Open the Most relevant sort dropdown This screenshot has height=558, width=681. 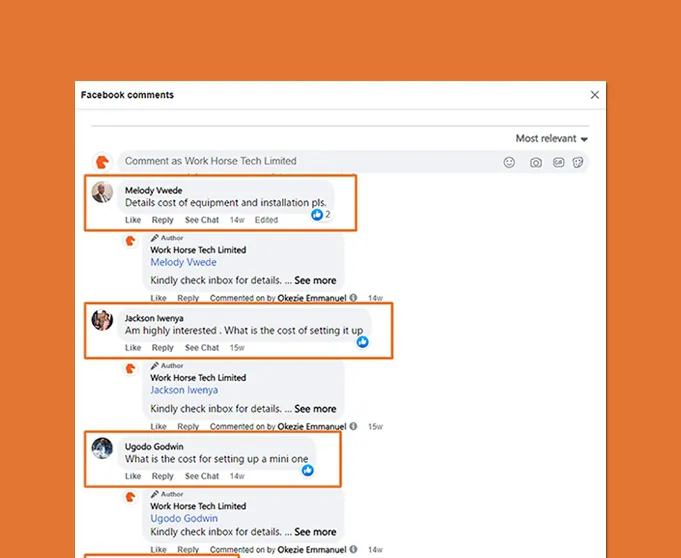click(552, 139)
